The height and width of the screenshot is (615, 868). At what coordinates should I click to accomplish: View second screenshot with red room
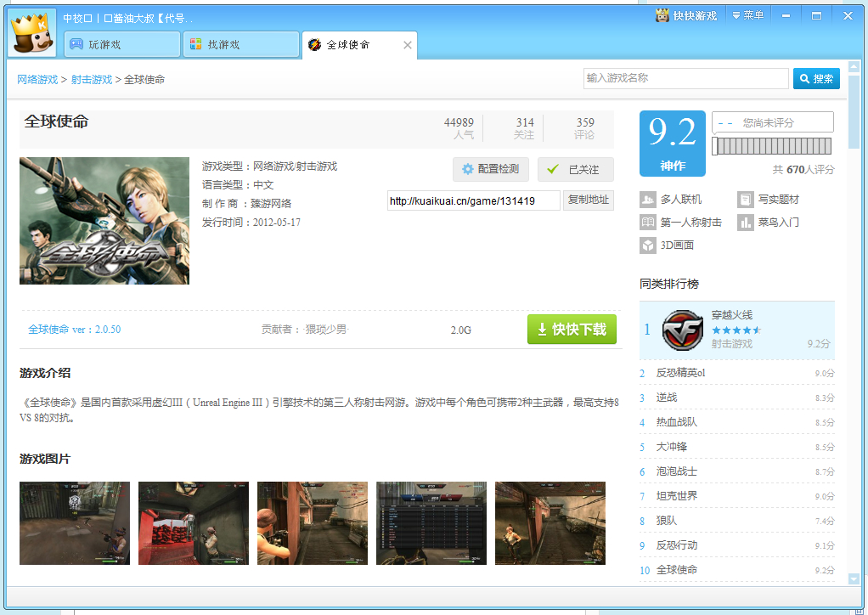[x=194, y=523]
